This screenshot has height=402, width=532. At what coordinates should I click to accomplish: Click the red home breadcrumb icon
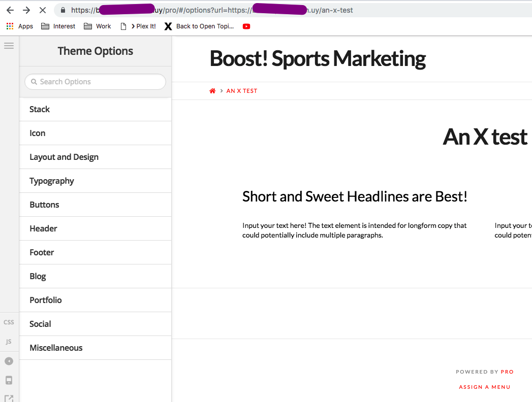coord(212,91)
